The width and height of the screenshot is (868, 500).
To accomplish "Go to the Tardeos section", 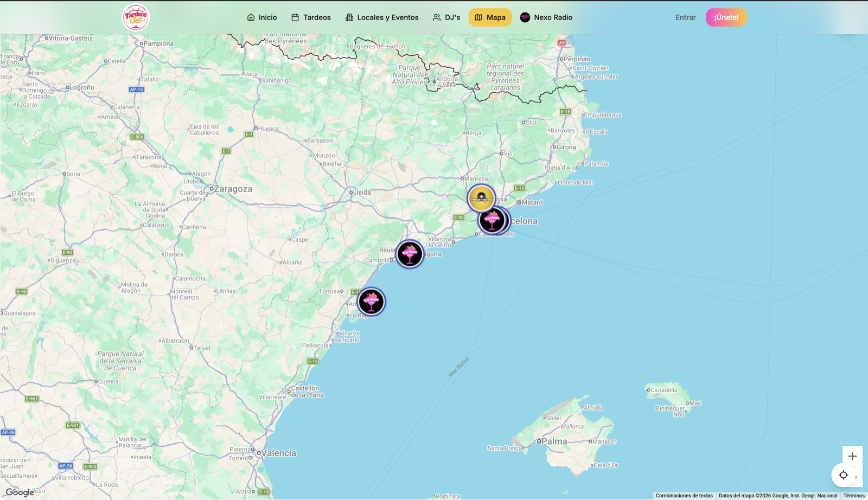I will point(311,17).
